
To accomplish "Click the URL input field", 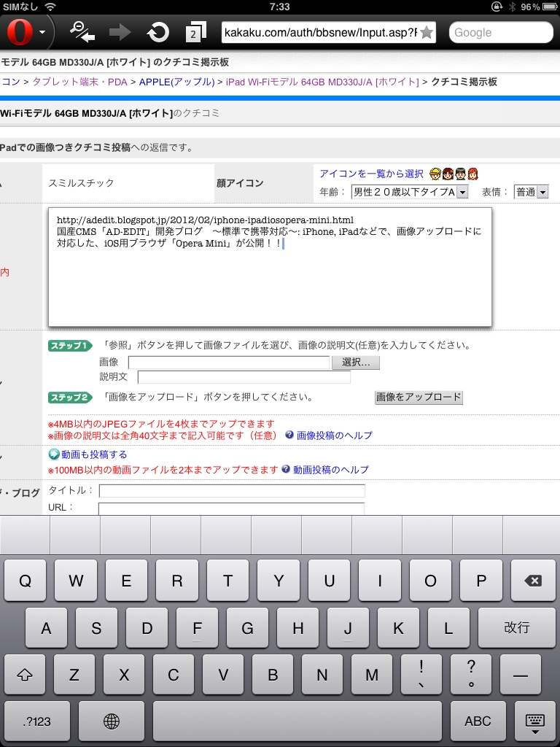I will (x=231, y=508).
